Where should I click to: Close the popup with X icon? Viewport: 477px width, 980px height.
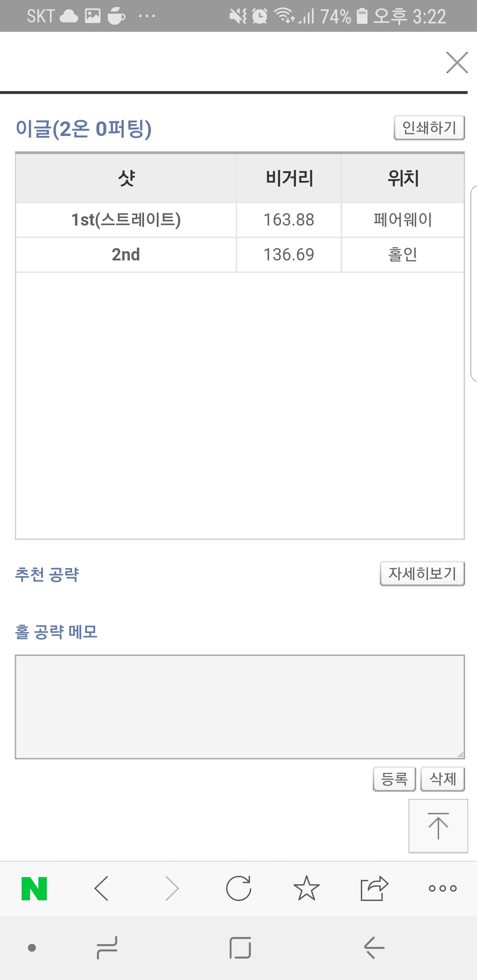click(457, 62)
